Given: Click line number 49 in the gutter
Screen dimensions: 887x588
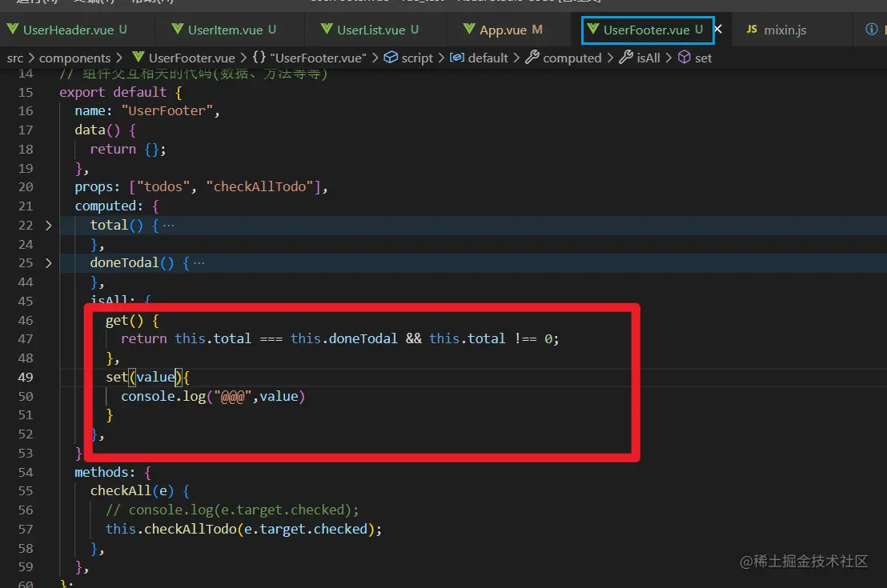Looking at the screenshot, I should 26,377.
